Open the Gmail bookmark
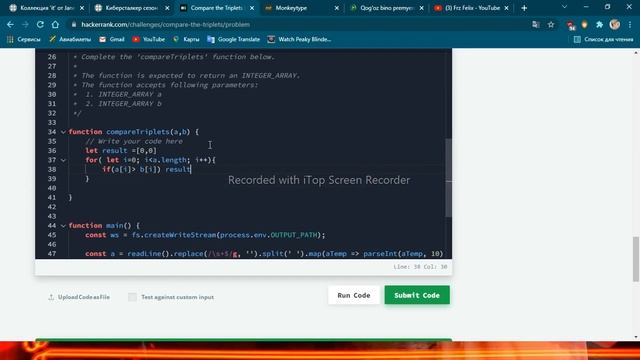The width and height of the screenshot is (640, 360). (x=112, y=39)
